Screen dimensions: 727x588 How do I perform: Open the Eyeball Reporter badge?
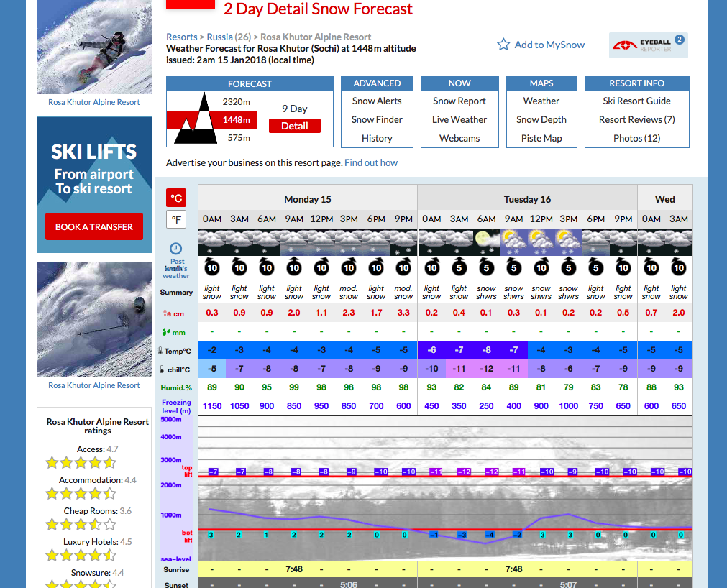tap(648, 45)
